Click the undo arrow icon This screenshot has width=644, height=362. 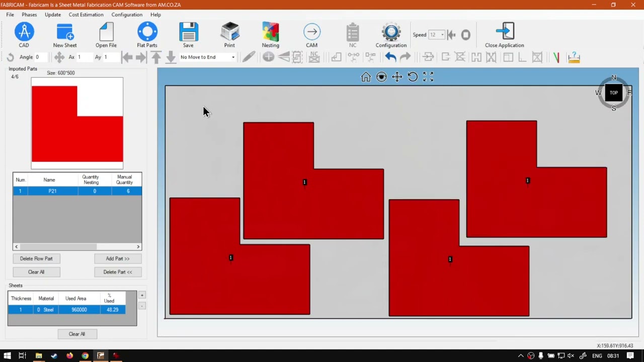point(390,57)
